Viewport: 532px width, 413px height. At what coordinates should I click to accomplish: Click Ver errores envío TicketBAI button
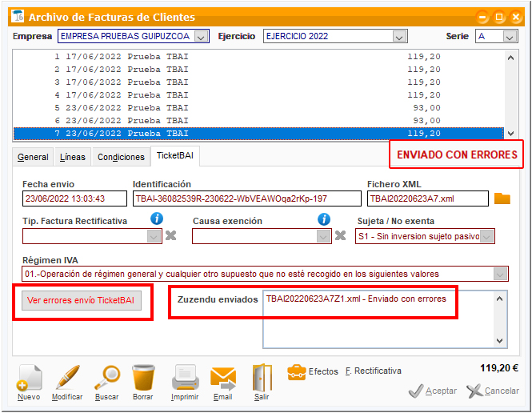tap(82, 300)
